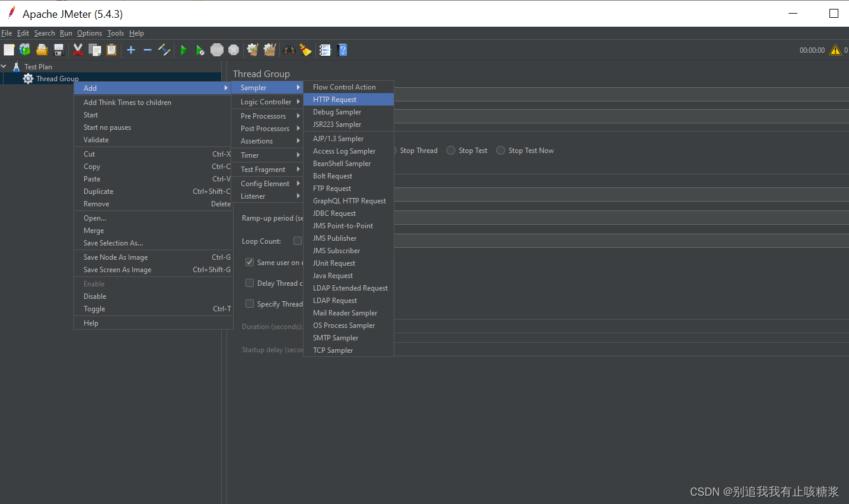Choose Debug Sampler from the list

point(349,111)
